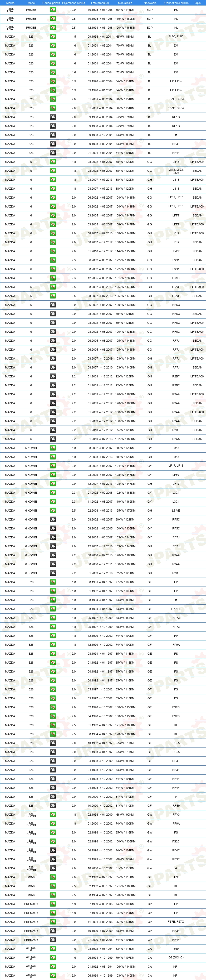Select the ZL06, ZL05 engine code cell

coord(176,37)
